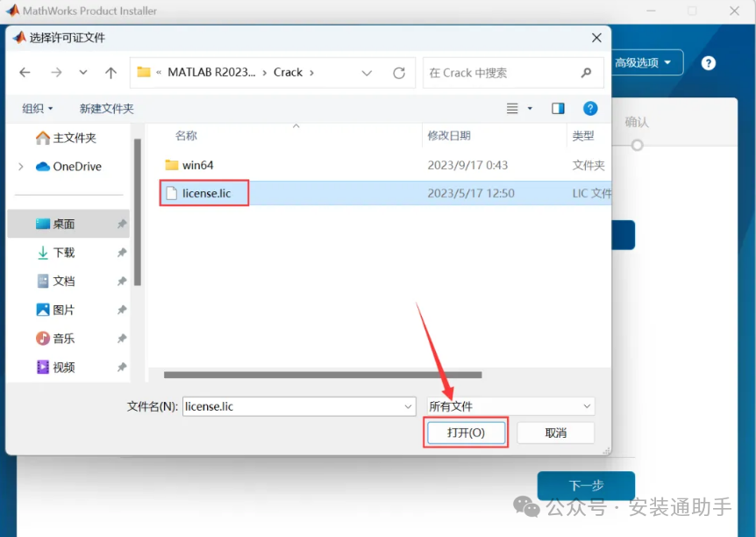Go forward with the right arrow button
The height and width of the screenshot is (537, 756).
coord(56,73)
